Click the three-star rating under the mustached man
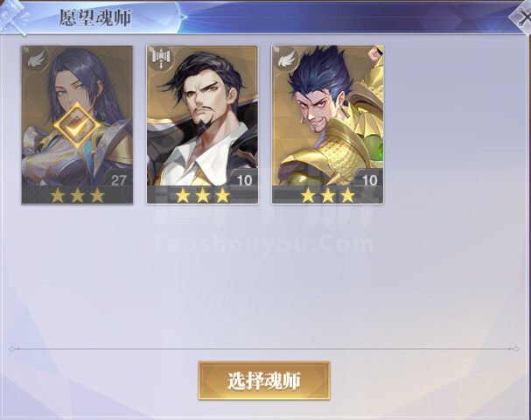Screen dimensions: 531x420 202,195
